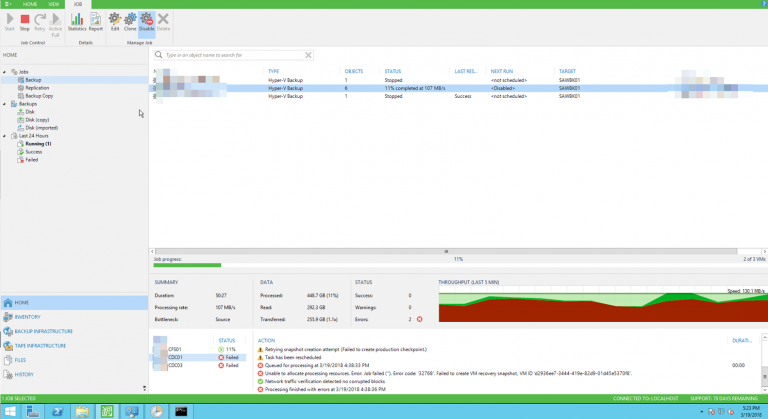Switch to the HOME ribbon tab

click(x=30, y=4)
